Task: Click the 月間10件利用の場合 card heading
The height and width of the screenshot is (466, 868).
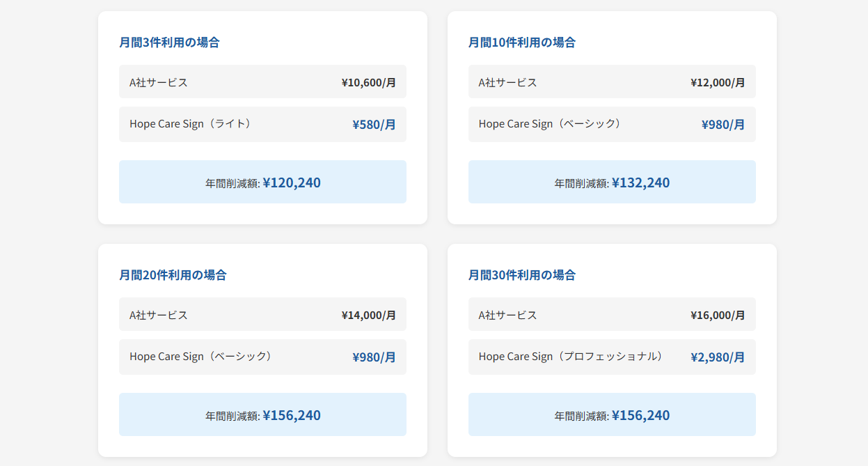Action: tap(521, 42)
